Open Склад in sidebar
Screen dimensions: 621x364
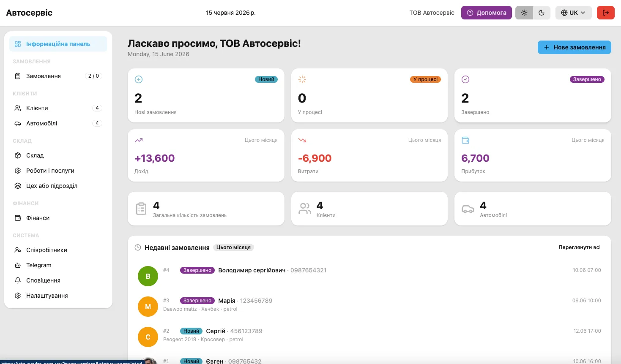(58, 155)
